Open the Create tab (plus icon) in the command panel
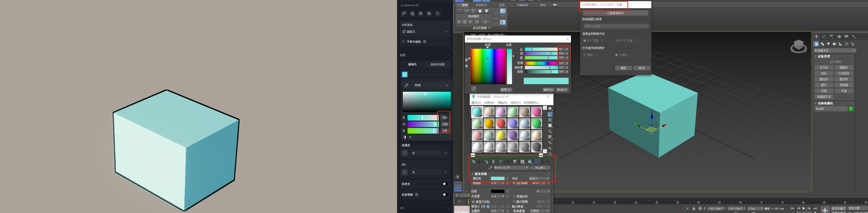Viewport: 868px width, 213px height. click(x=817, y=36)
